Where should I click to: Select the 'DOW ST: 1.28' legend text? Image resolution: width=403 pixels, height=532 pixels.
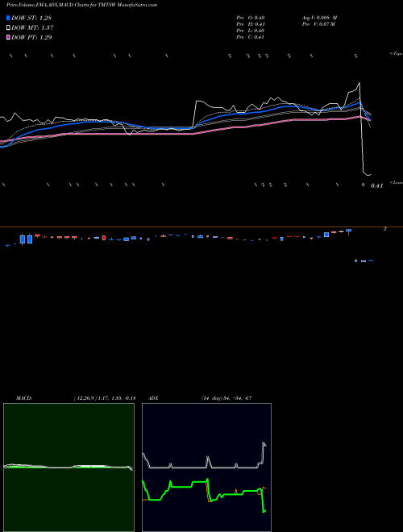tap(31, 18)
